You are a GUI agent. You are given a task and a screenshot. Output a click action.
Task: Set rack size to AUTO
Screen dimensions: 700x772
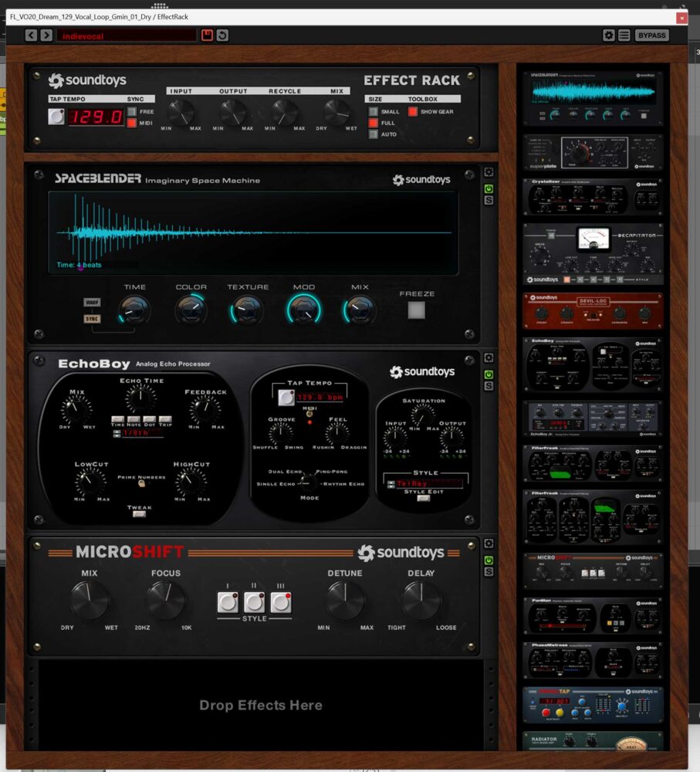pyautogui.click(x=373, y=134)
